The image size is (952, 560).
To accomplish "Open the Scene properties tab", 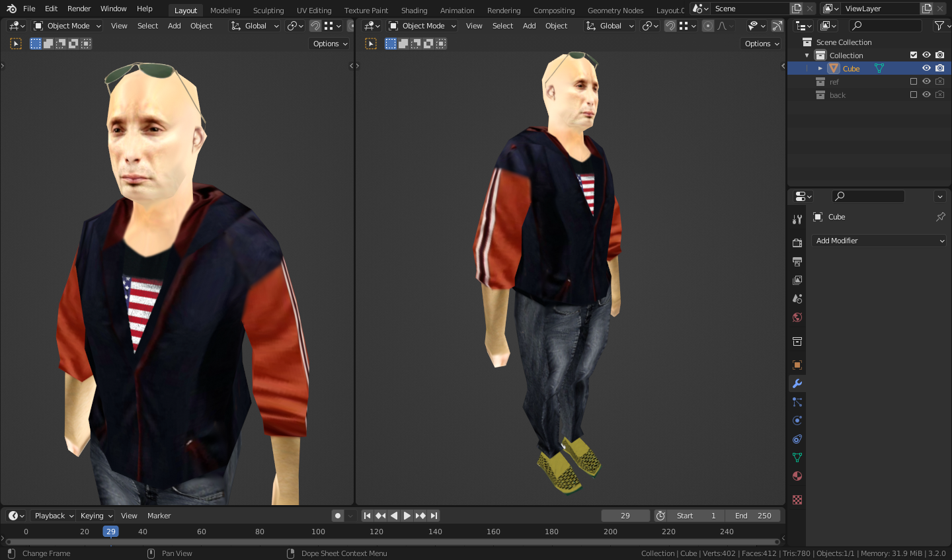I will pos(797,299).
